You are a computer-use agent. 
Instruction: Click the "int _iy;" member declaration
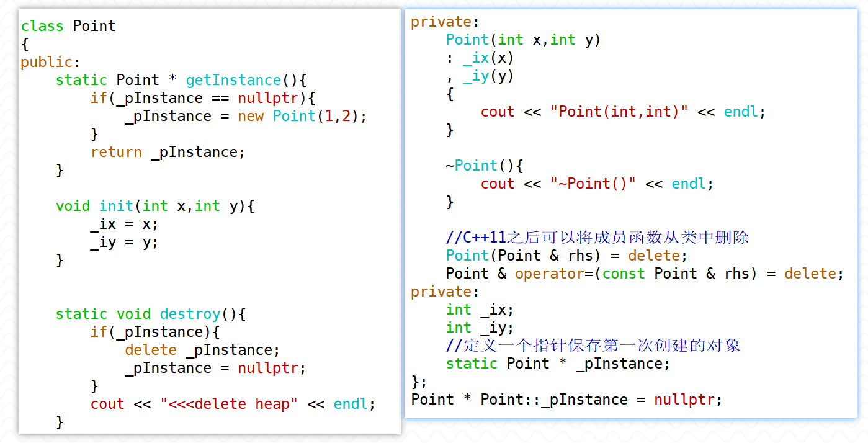480,328
